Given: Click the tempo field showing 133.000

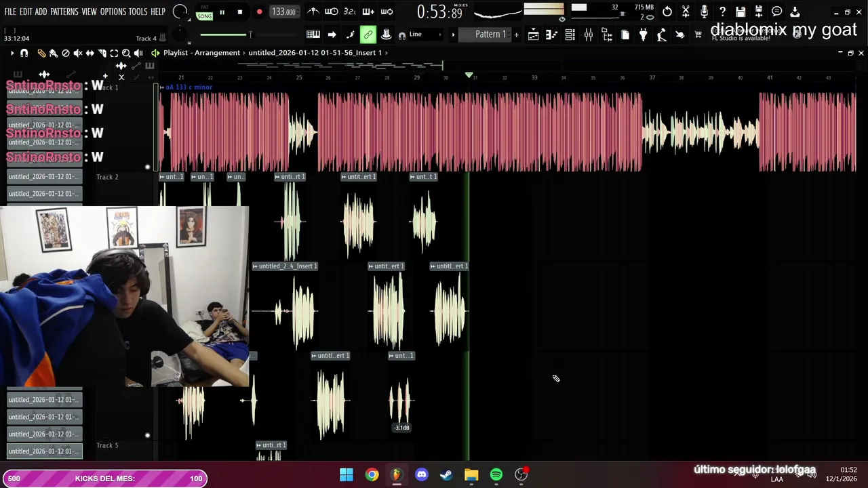Looking at the screenshot, I should 283,12.
